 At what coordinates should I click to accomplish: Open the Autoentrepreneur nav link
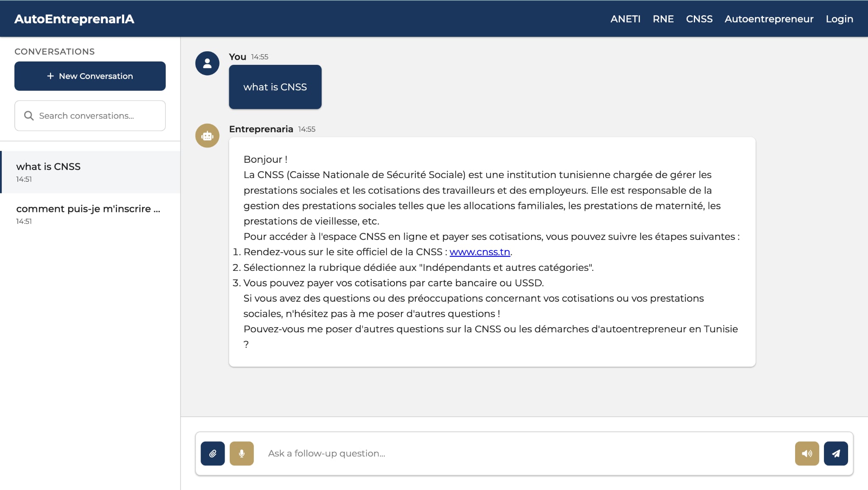769,19
